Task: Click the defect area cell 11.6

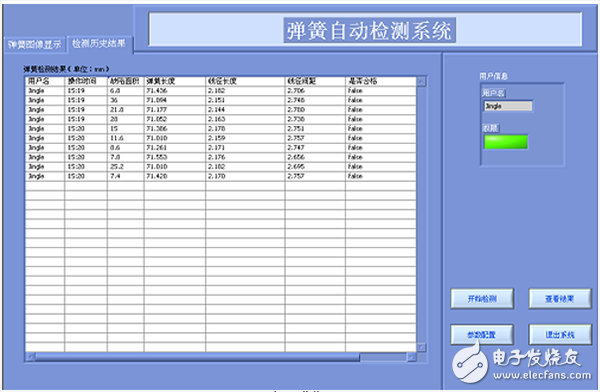Action: [126, 138]
